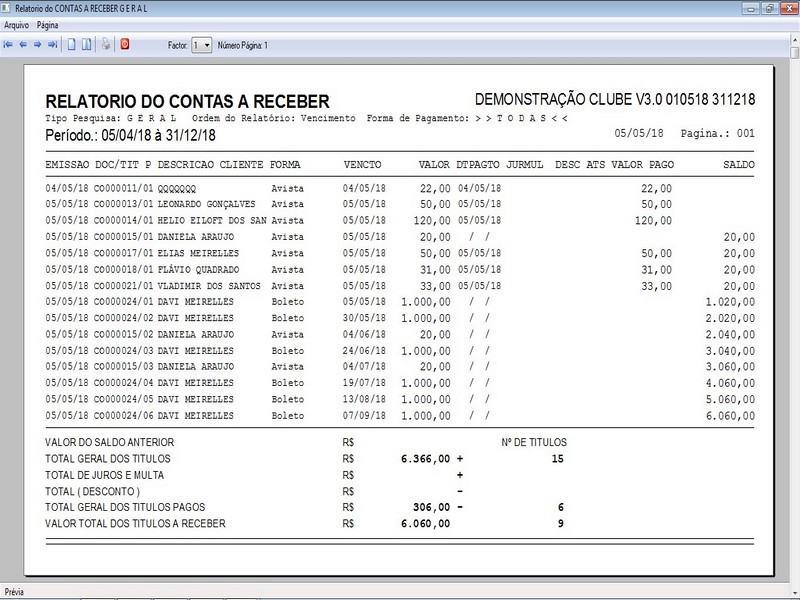Minimize the report window
Screen dimensions: 800x600
tap(751, 8)
